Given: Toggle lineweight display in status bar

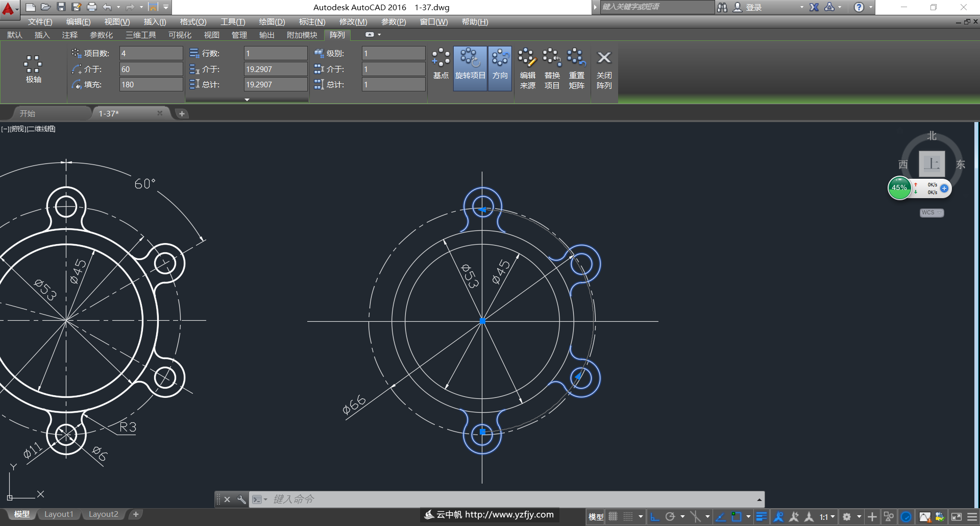Looking at the screenshot, I should (x=762, y=517).
